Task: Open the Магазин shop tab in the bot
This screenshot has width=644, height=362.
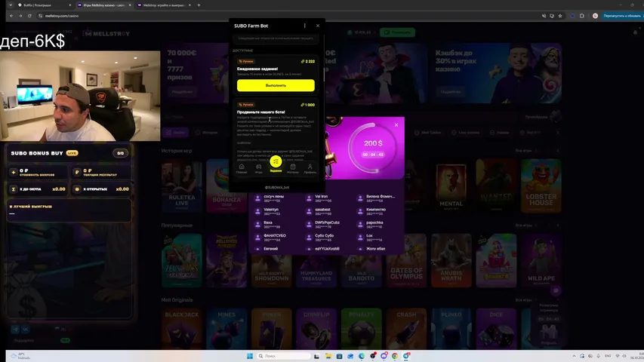Action: (293, 169)
